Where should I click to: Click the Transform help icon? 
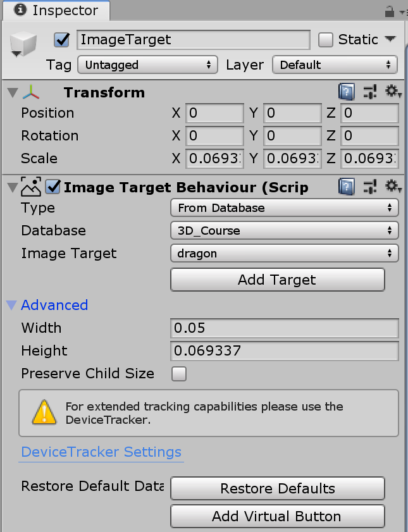346,92
